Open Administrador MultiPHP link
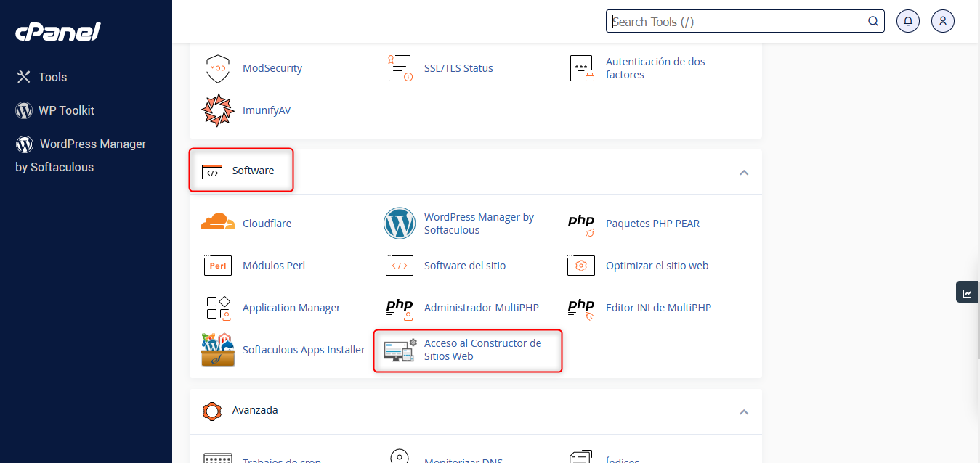This screenshot has height=463, width=980. 481,308
